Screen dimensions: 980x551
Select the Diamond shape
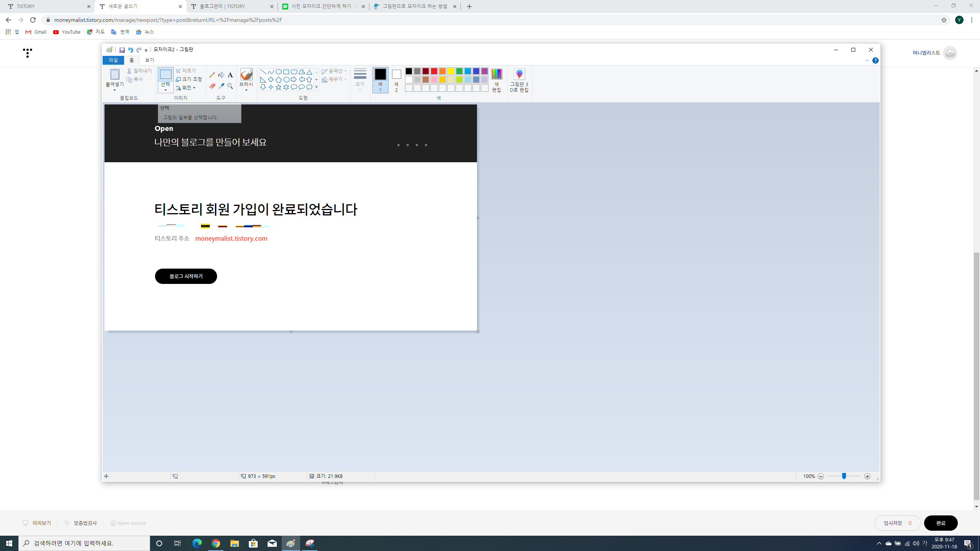[x=271, y=80]
